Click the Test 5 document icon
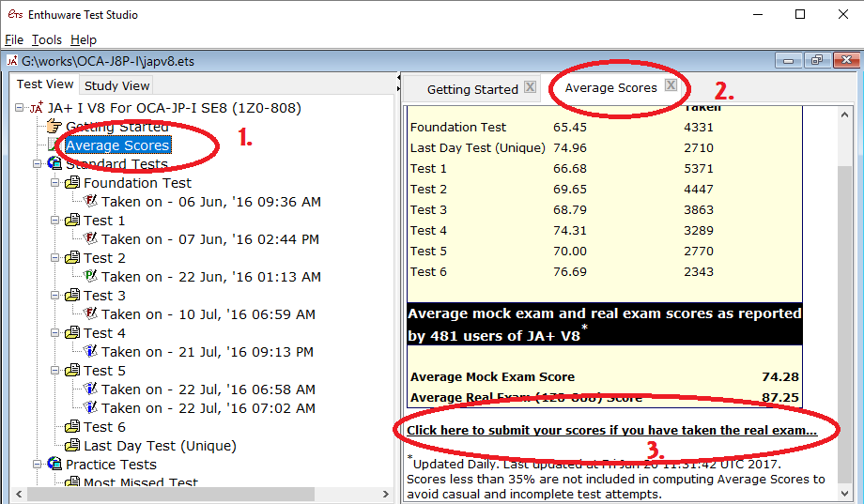This screenshot has height=504, width=864. coord(72,370)
